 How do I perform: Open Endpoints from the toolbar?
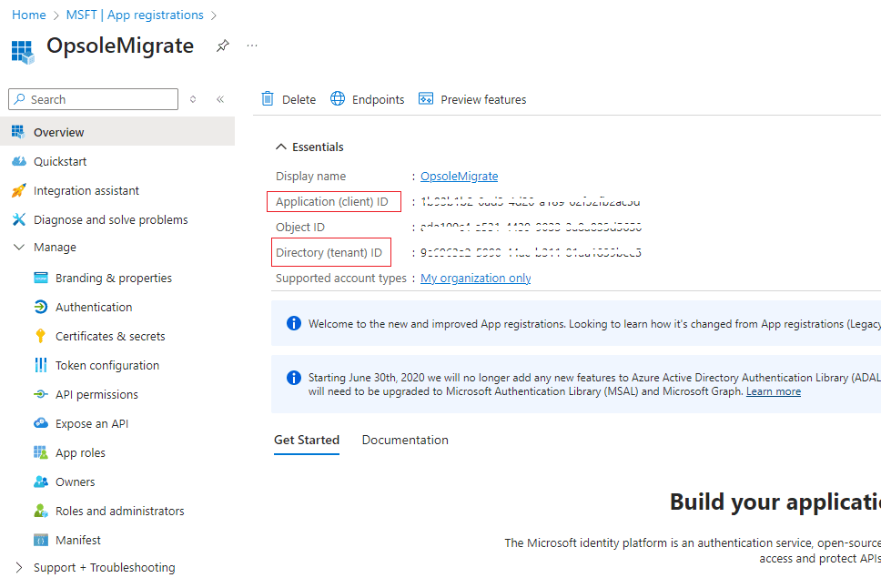pos(368,99)
